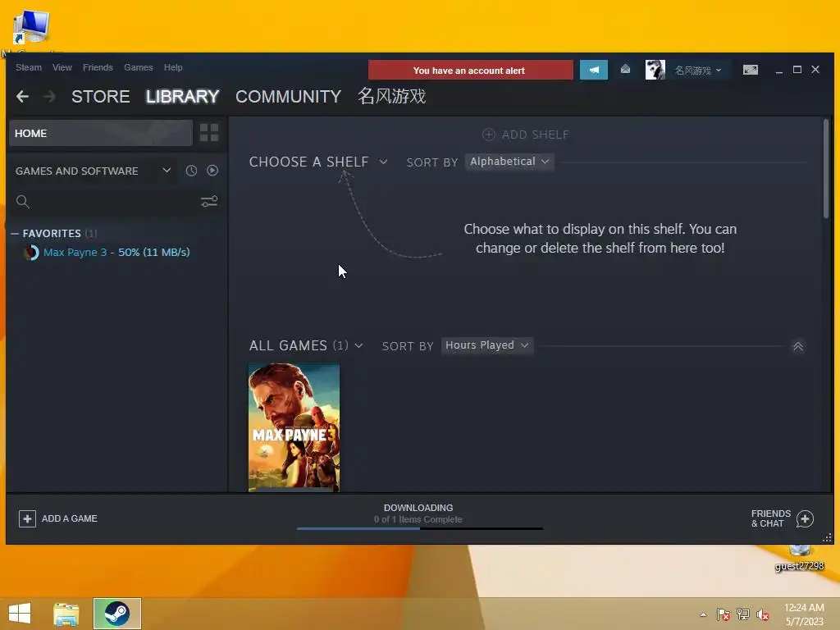
Task: Switch to Big Picture mode icon
Action: tap(750, 70)
